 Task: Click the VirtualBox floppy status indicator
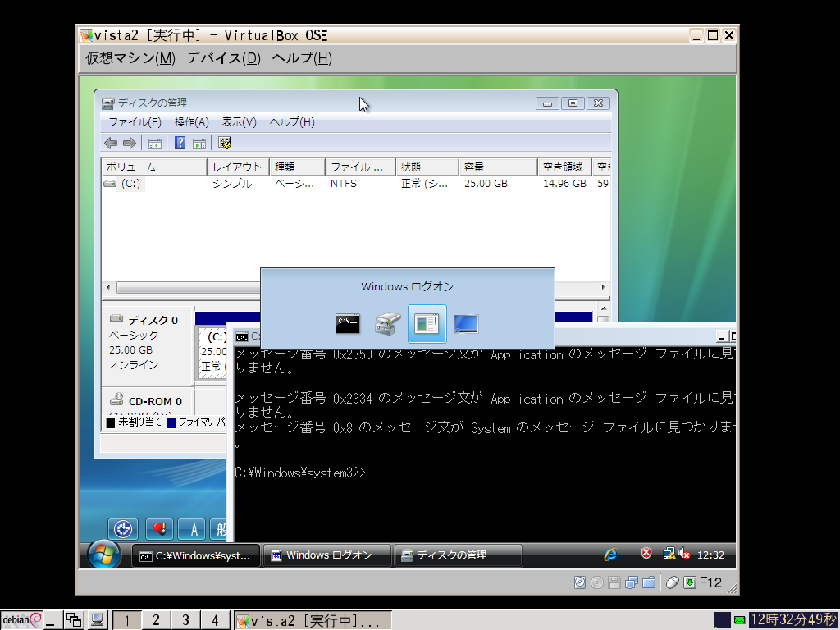click(x=614, y=582)
